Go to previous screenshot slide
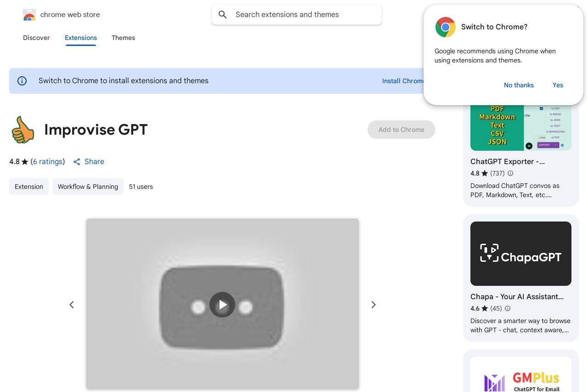Screen dimensions: 588x392 [72, 305]
